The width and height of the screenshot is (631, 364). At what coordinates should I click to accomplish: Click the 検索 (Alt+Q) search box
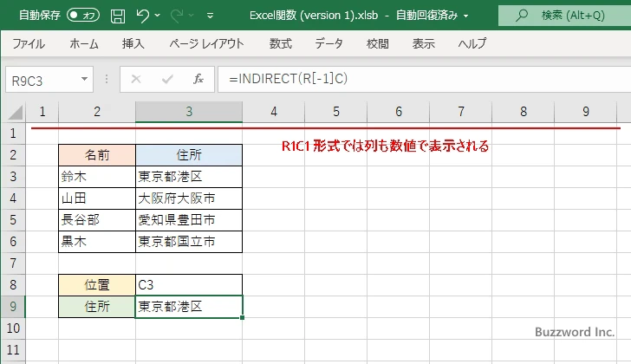coord(564,16)
